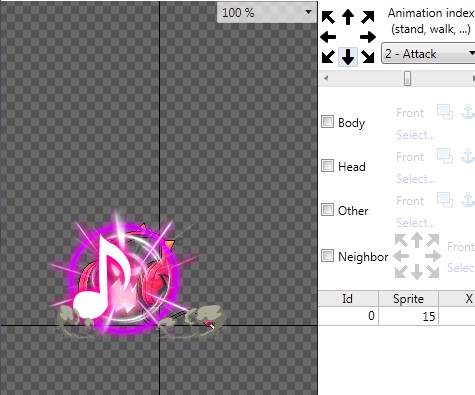This screenshot has height=395, width=475.
Task: Click Select... link for Other
Action: [x=416, y=223]
